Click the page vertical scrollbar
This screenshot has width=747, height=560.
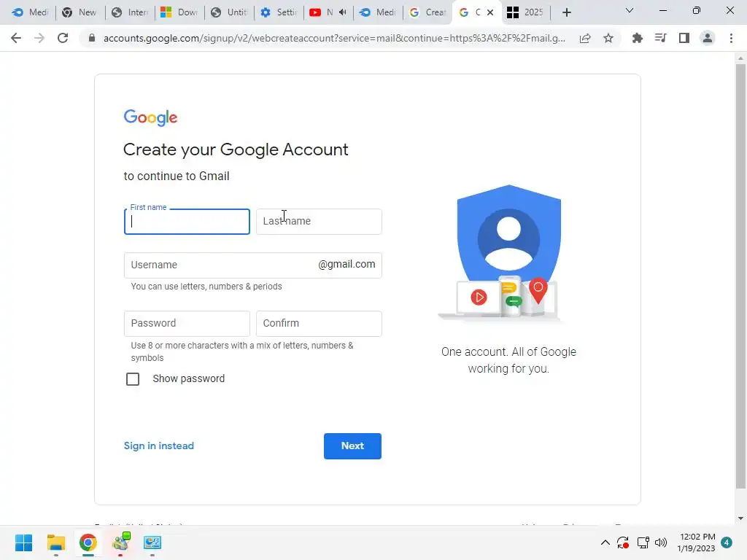coord(740,276)
